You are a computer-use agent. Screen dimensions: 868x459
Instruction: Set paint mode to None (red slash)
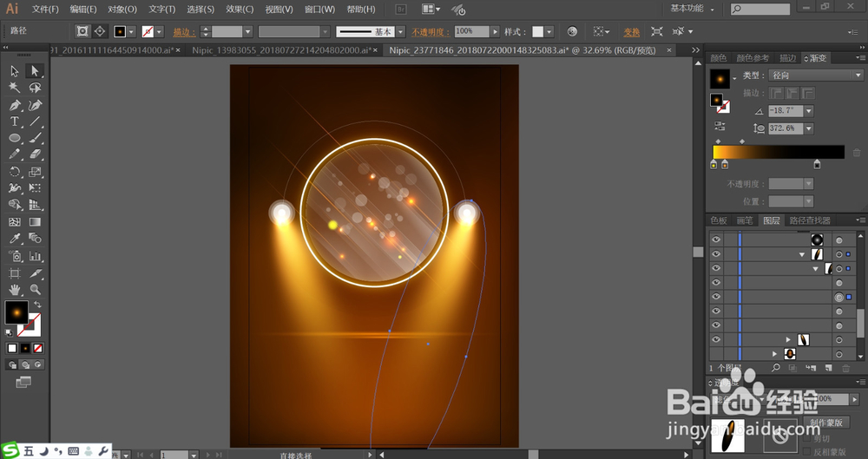click(38, 348)
